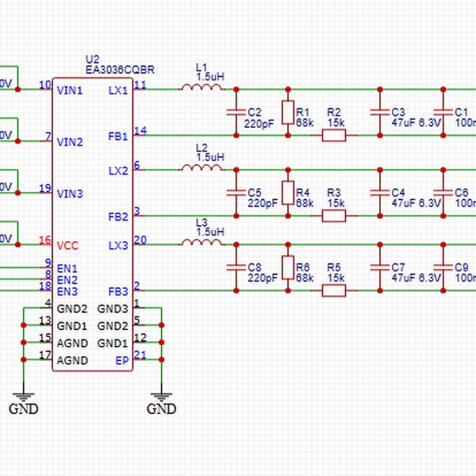476x476 pixels.
Task: Click pin number 16 beside VCC
Action: coord(45,240)
